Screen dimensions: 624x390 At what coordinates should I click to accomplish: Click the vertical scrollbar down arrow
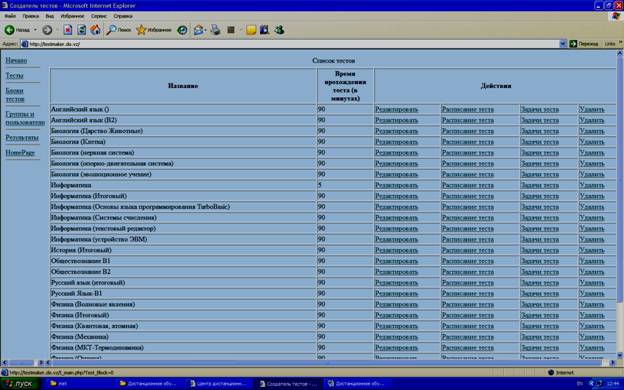[620, 355]
